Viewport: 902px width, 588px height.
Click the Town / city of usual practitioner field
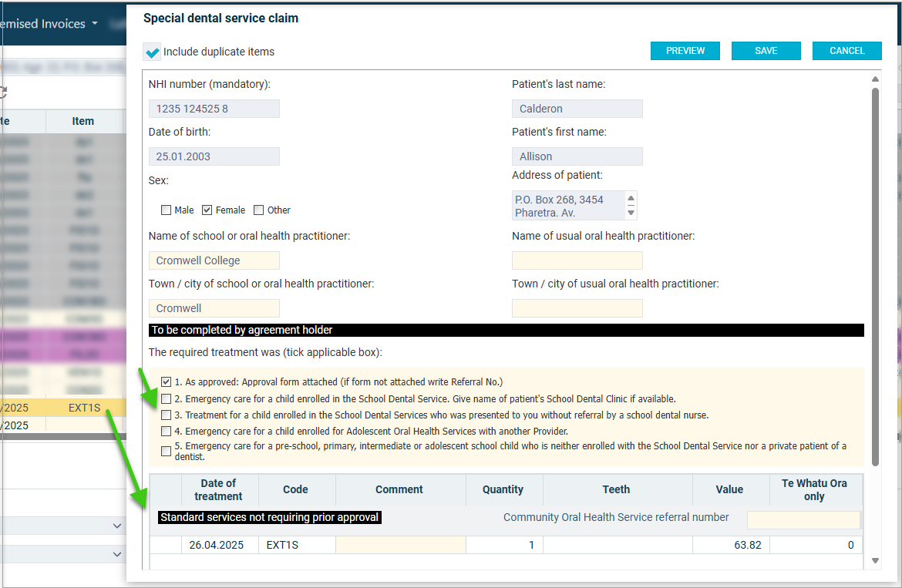point(577,308)
